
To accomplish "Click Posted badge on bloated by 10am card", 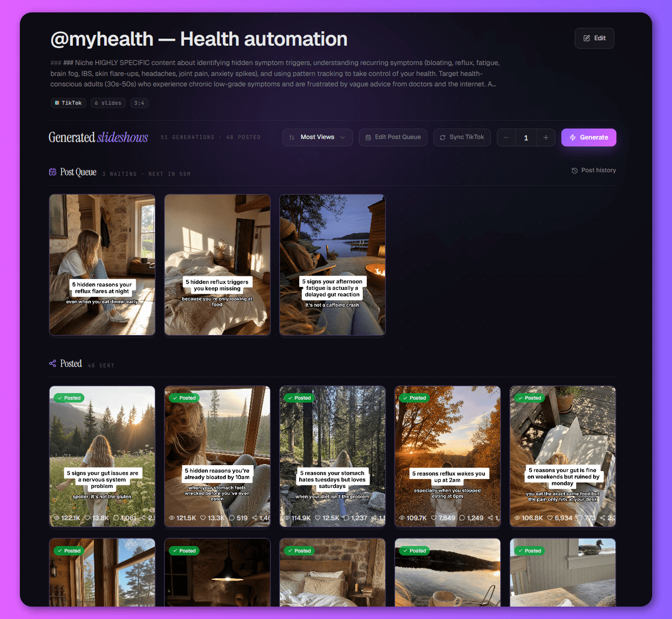I will [x=184, y=398].
